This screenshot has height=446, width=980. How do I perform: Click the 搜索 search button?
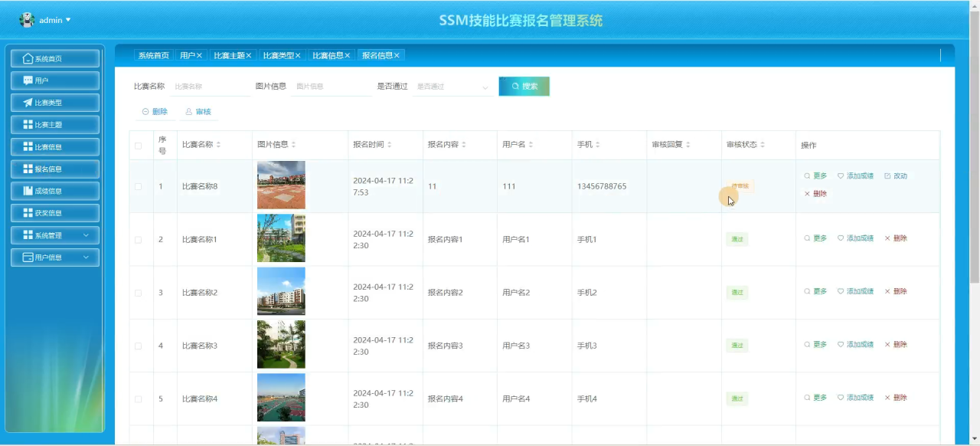coord(524,87)
